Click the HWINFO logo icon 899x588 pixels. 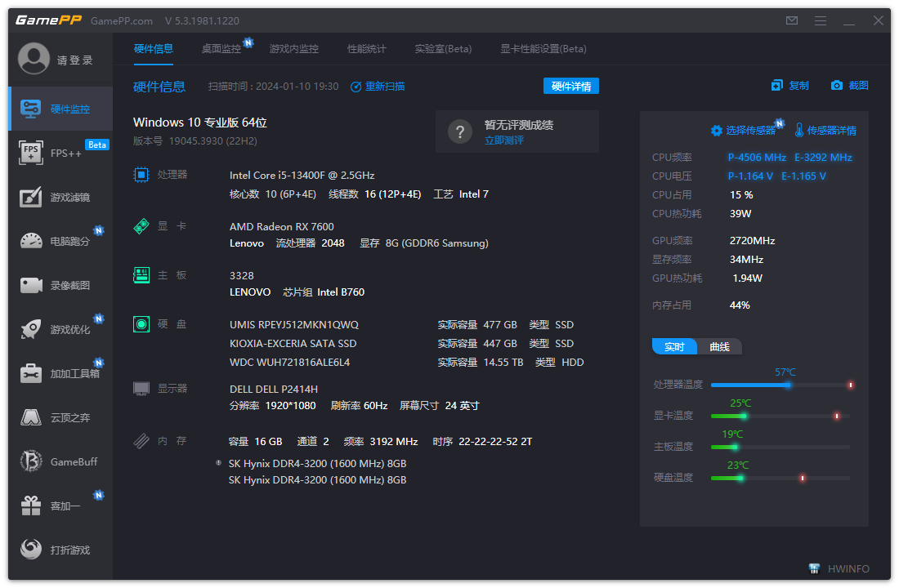pos(814,568)
